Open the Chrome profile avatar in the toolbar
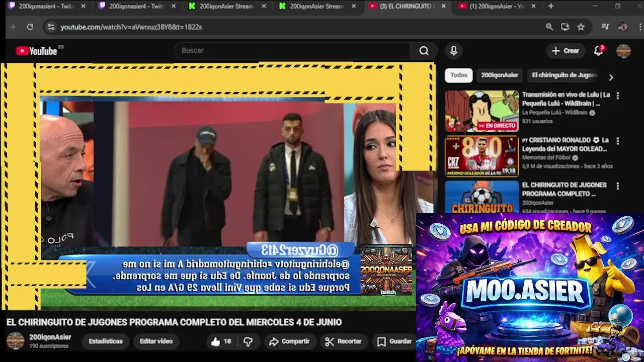The width and height of the screenshot is (644, 362). pyautogui.click(x=623, y=27)
